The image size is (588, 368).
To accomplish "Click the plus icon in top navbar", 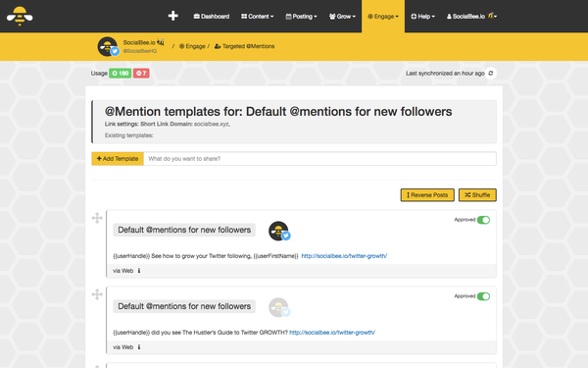I will [172, 16].
